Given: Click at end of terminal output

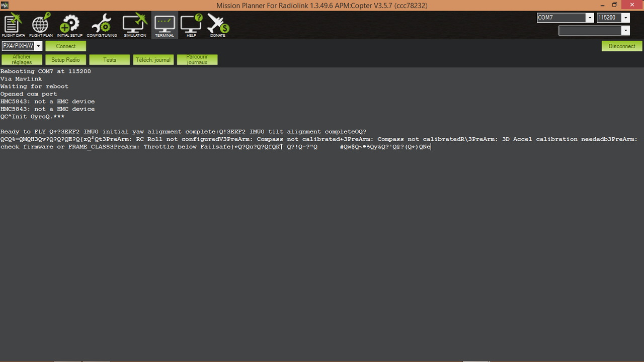Looking at the screenshot, I should [431, 147].
